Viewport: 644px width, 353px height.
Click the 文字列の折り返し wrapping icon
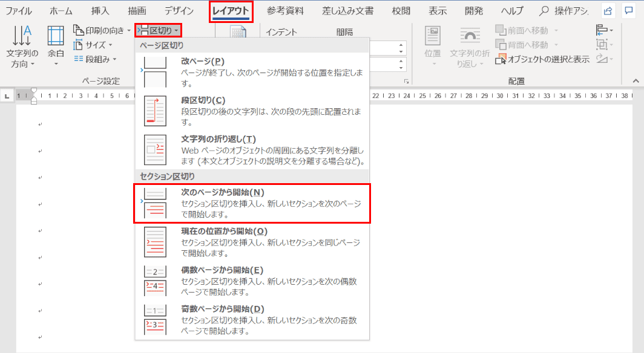(155, 150)
